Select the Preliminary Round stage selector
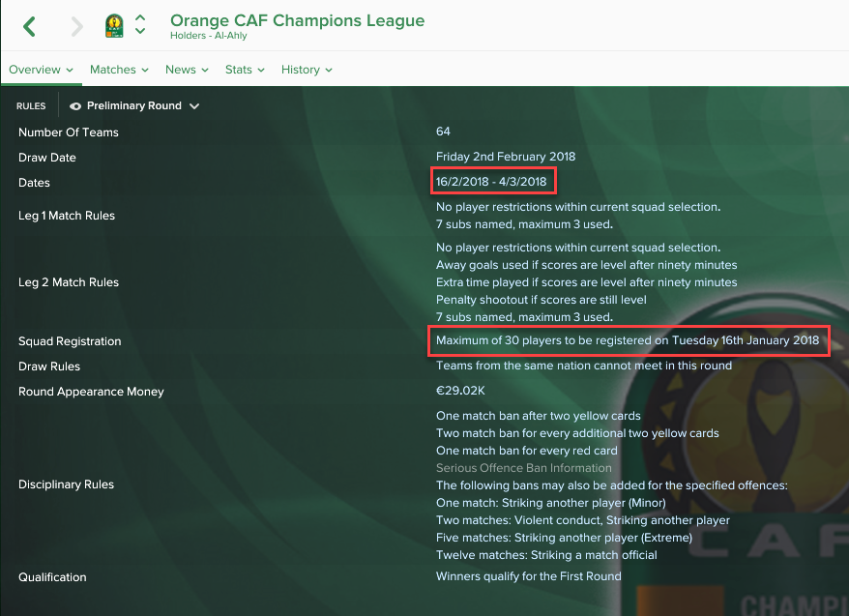The height and width of the screenshot is (616, 849). 134,106
